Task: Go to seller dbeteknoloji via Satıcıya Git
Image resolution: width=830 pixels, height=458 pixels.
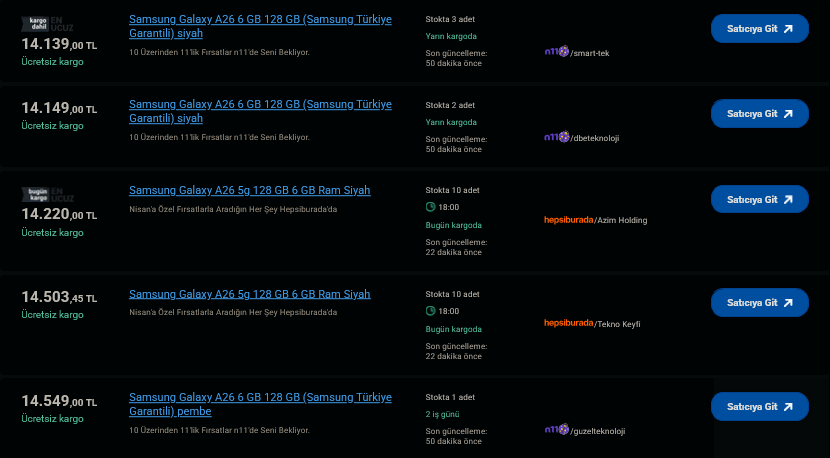Action: [760, 114]
